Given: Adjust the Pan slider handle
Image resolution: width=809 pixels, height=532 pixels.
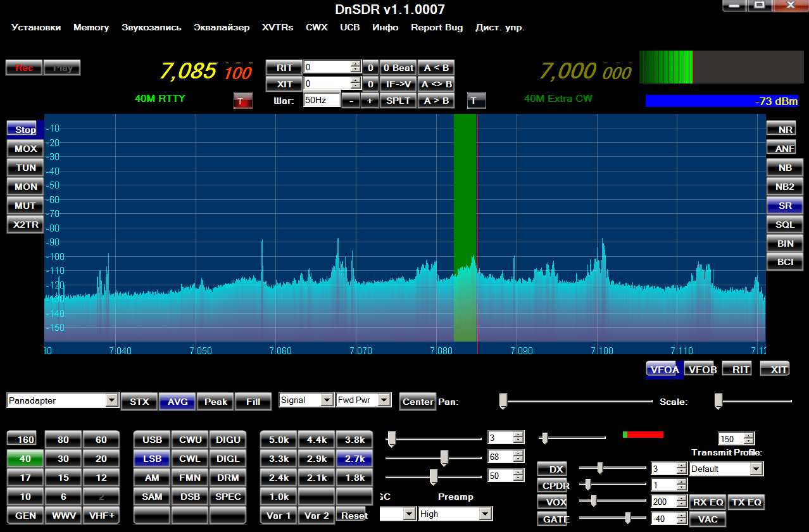Looking at the screenshot, I should pyautogui.click(x=503, y=400).
